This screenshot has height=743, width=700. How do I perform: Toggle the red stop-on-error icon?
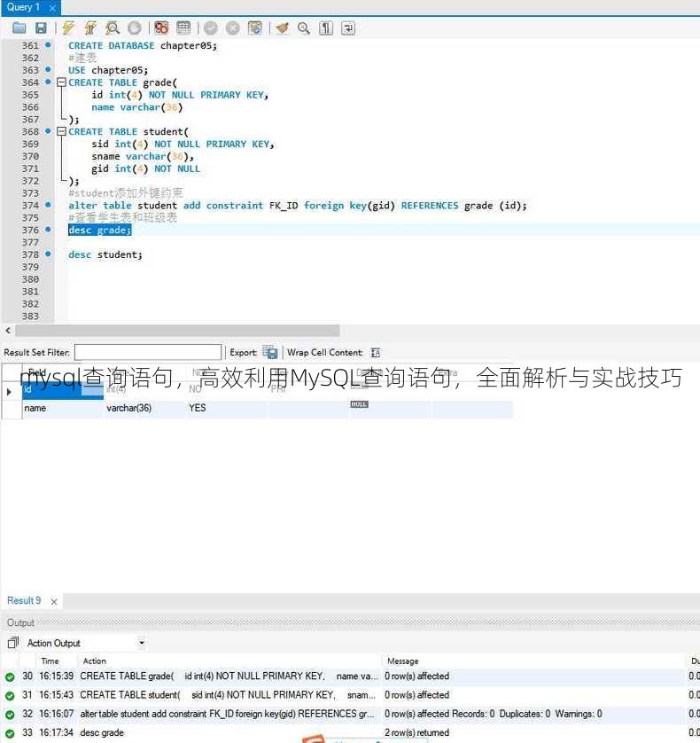pyautogui.click(x=161, y=28)
